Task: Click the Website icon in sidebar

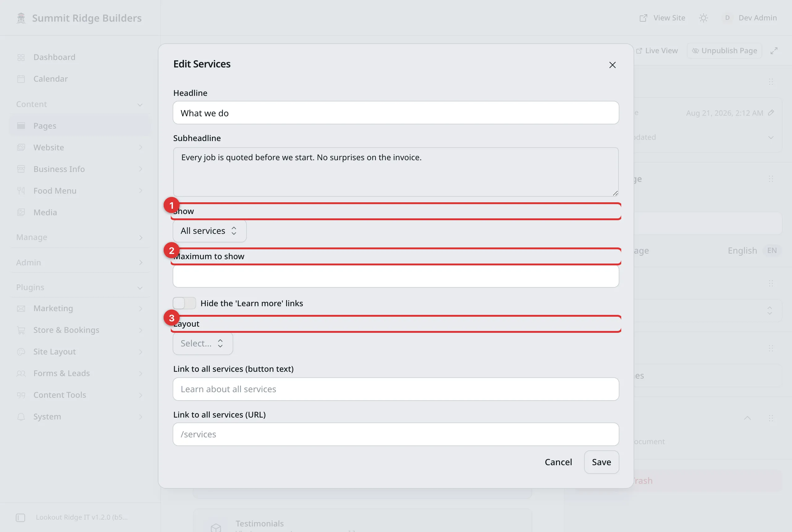Action: (x=21, y=148)
